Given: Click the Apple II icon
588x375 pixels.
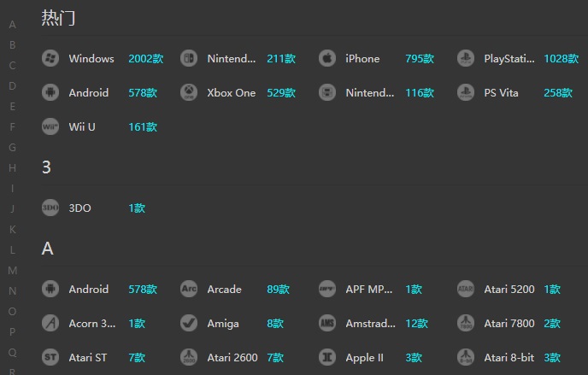Looking at the screenshot, I should pyautogui.click(x=327, y=357).
